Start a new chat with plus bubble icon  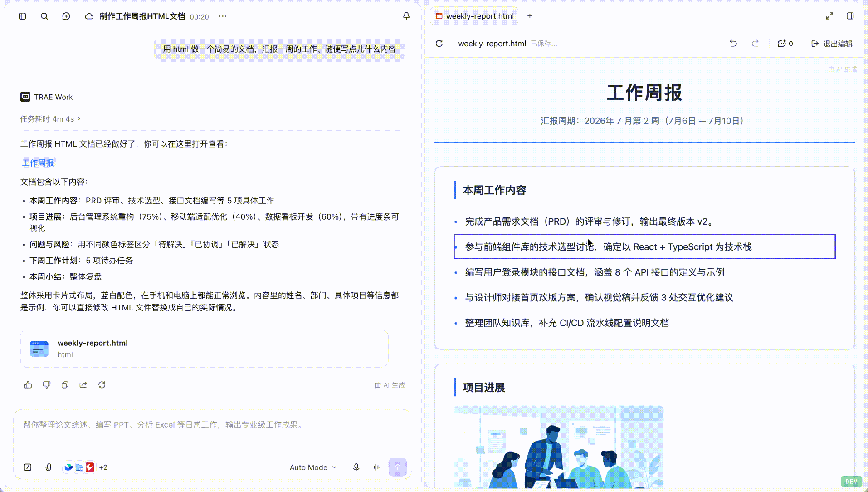tap(66, 16)
